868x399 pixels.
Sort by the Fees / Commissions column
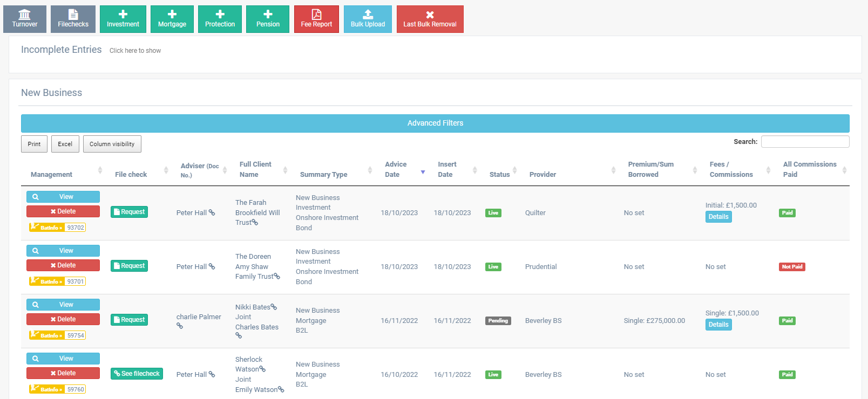pyautogui.click(x=768, y=170)
